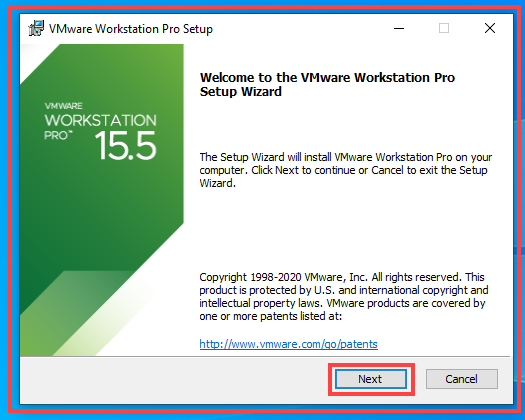Cancel the VMware Workstation setup
Viewport: 525px width, 420px height.
click(x=461, y=379)
